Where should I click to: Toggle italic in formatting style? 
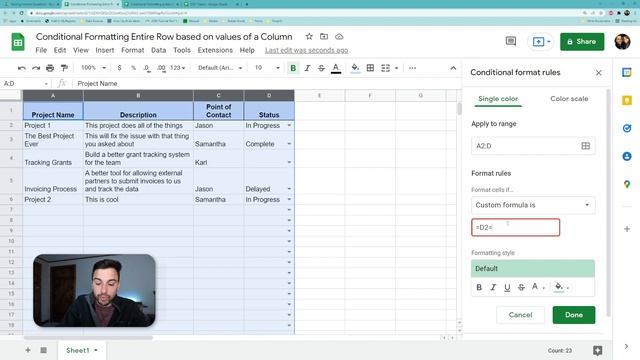493,287
